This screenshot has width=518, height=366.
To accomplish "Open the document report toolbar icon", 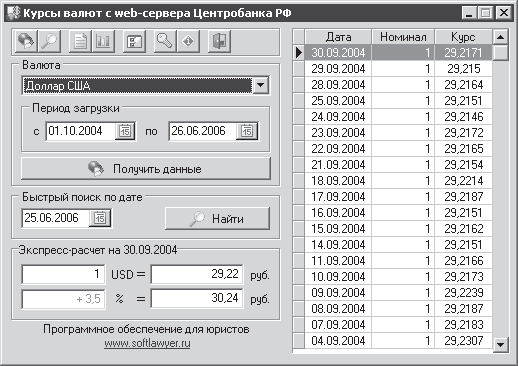I will 80,42.
